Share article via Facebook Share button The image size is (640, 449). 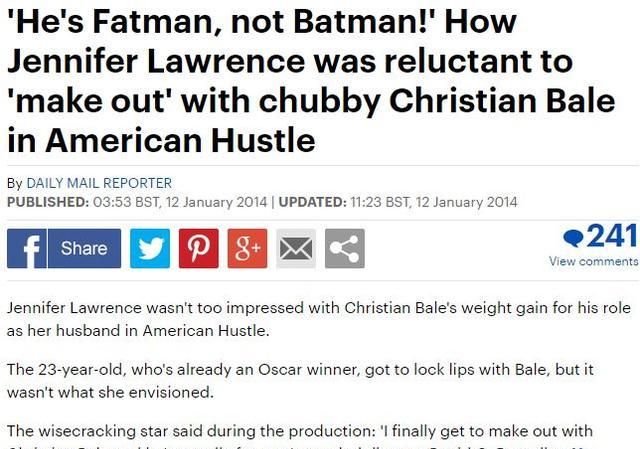pos(84,248)
